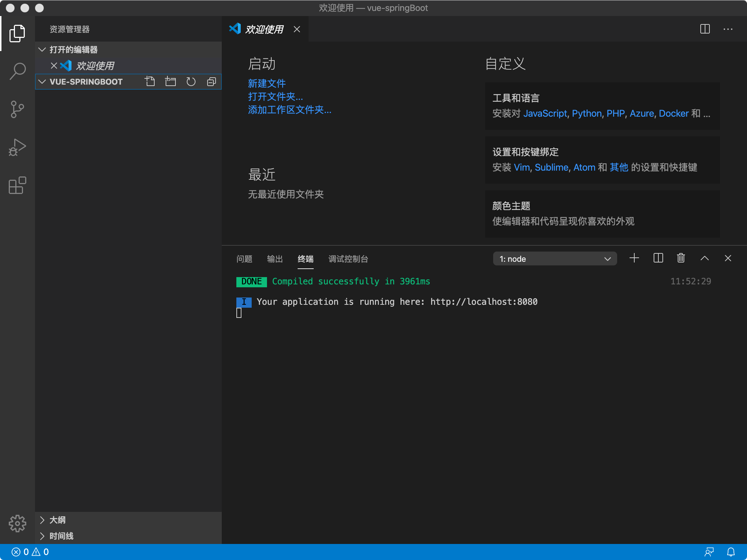Switch to the 调试控制台 debug console tab
Screen dimensions: 747x560
point(348,259)
